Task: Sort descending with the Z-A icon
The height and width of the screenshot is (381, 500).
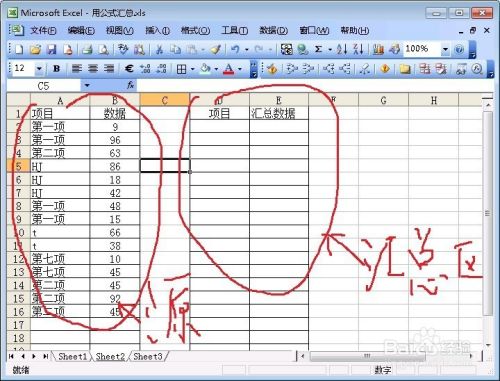Action: coord(358,50)
